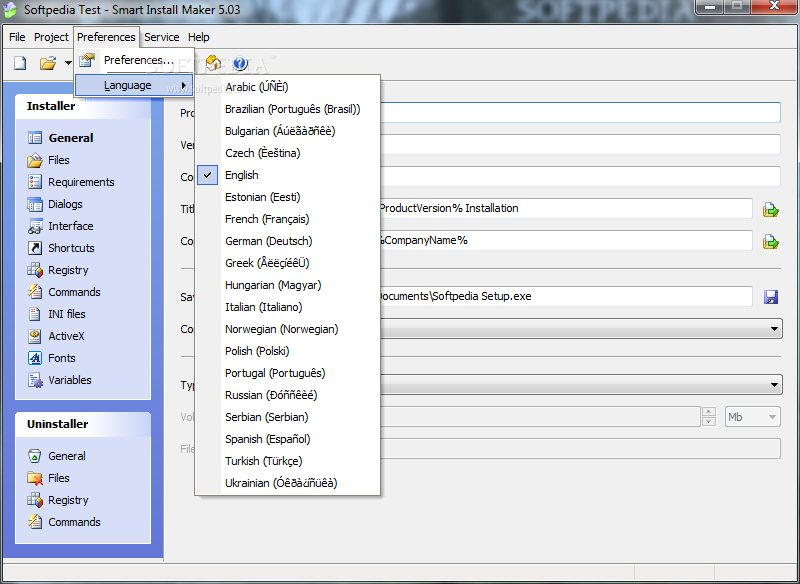Click the save floppy icon beside Setup.exe path
The height and width of the screenshot is (584, 800).
click(771, 297)
